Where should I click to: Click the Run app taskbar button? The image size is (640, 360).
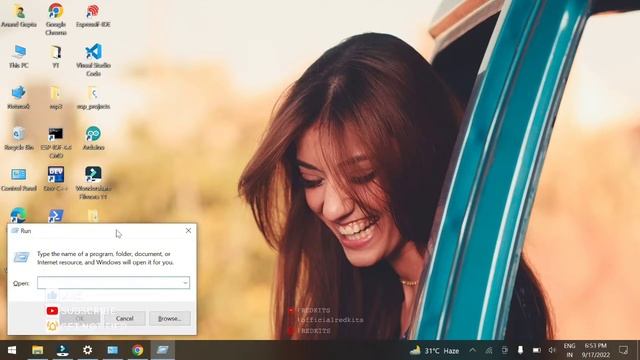[162, 350]
